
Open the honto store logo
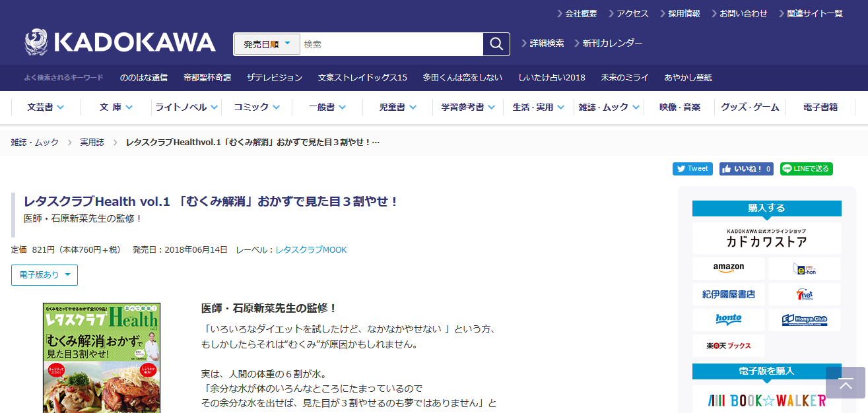[729, 320]
